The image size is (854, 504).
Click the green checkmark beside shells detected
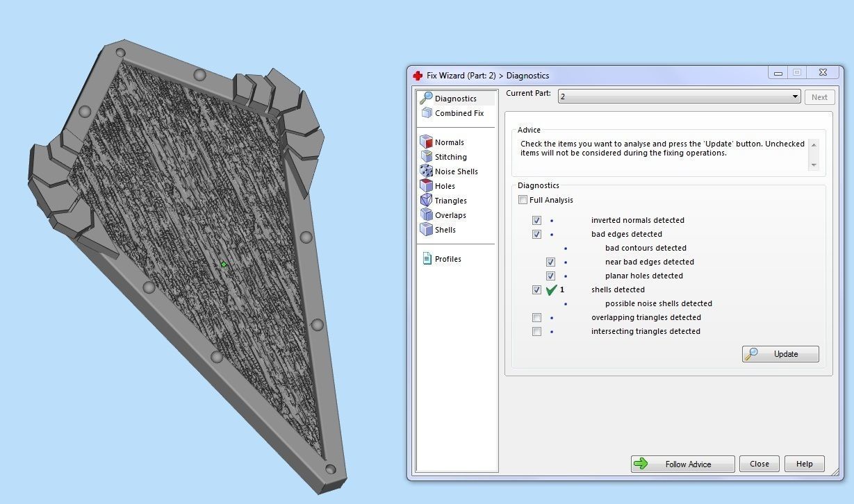(x=551, y=290)
